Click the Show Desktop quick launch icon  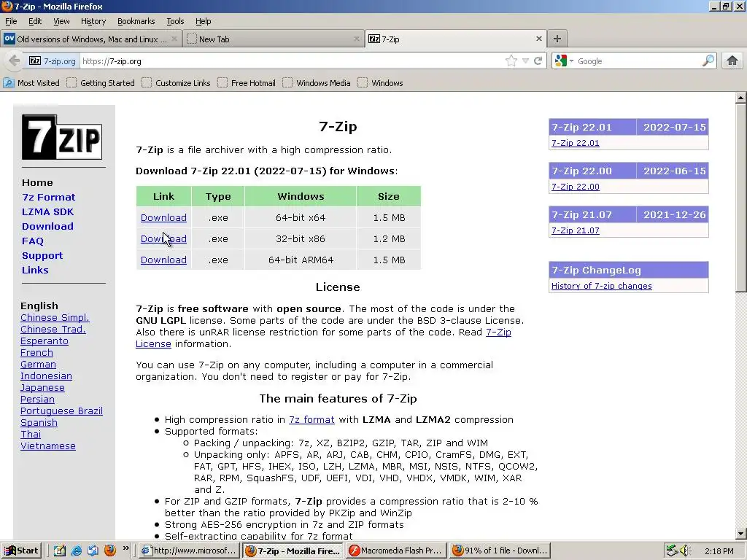[x=60, y=551]
